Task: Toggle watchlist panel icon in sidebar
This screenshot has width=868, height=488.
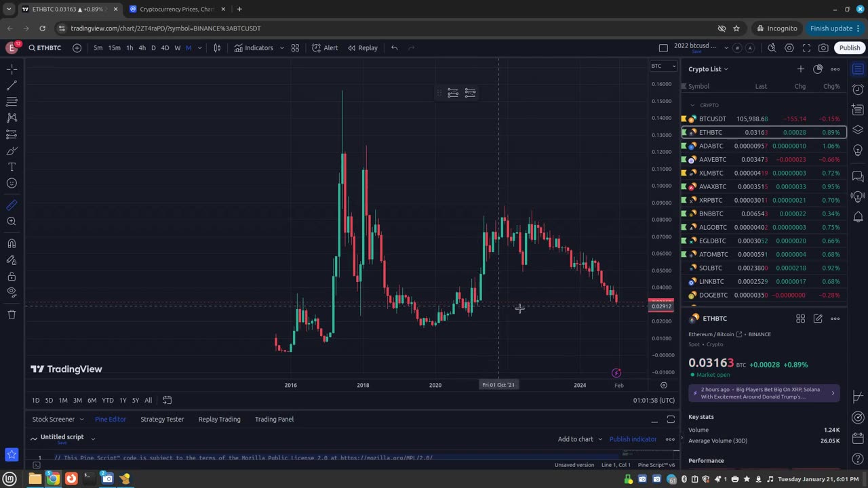Action: pos(858,69)
